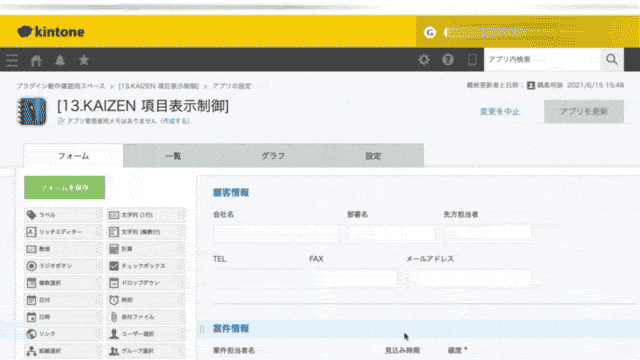Select the ラベル field type
Screen dimensions: 640x360
63,215
